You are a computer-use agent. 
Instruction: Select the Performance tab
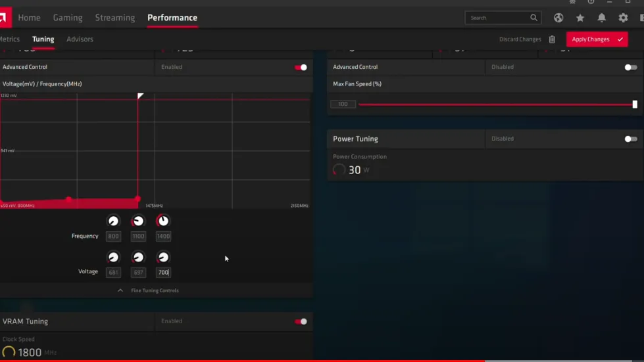pos(172,18)
